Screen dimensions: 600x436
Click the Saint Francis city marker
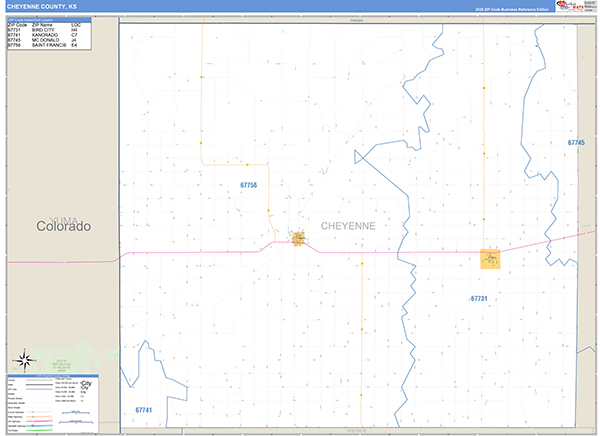[298, 239]
